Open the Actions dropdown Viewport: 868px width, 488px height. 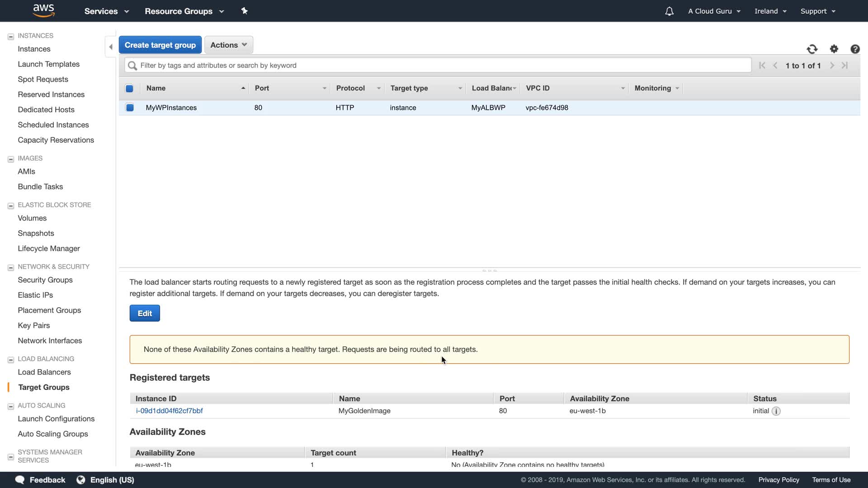228,45
